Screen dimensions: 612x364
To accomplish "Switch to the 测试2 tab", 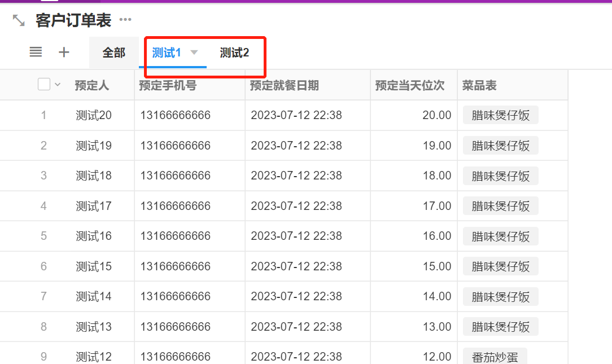I will tap(234, 52).
